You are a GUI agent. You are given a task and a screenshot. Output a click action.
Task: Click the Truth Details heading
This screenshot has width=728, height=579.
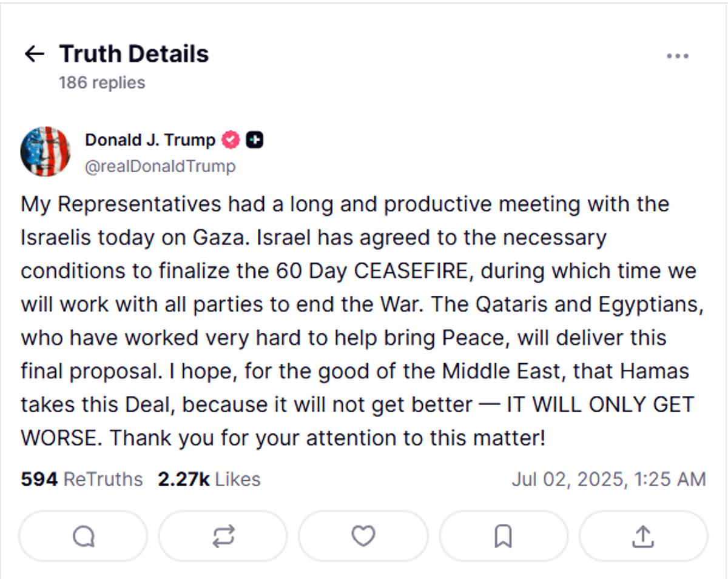tap(134, 54)
